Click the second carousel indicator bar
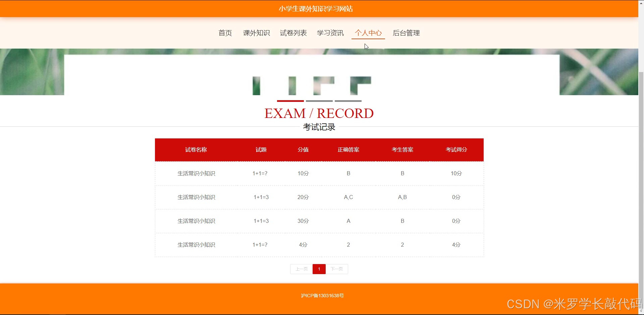Viewport: 644px width, 315px height. pyautogui.click(x=319, y=101)
